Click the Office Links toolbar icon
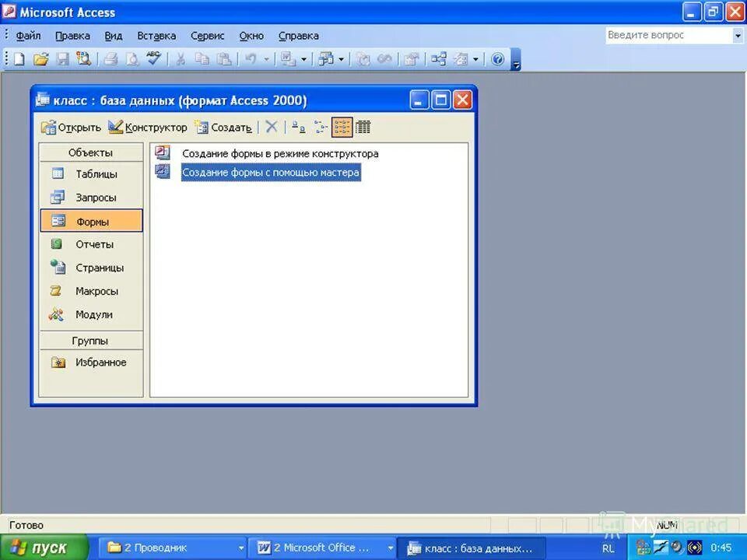 point(288,59)
